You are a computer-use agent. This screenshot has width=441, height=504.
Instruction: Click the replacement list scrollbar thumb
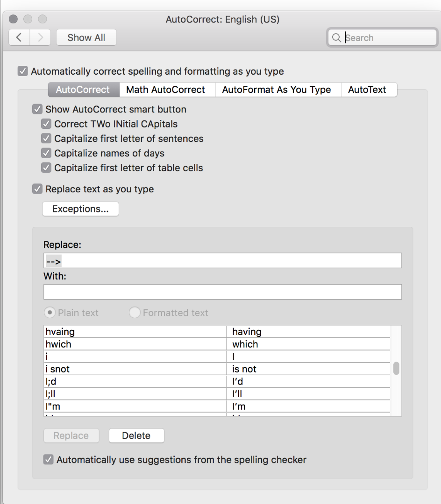click(396, 368)
